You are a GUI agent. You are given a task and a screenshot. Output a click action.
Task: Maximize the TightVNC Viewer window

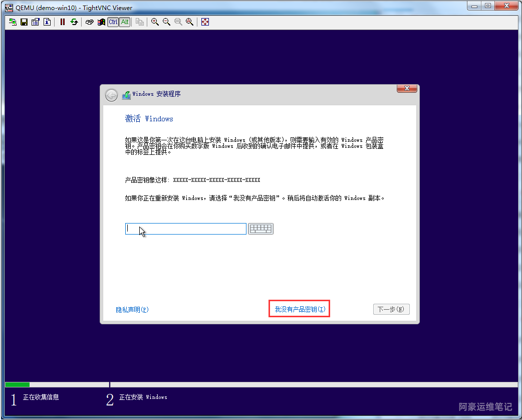(x=488, y=6)
